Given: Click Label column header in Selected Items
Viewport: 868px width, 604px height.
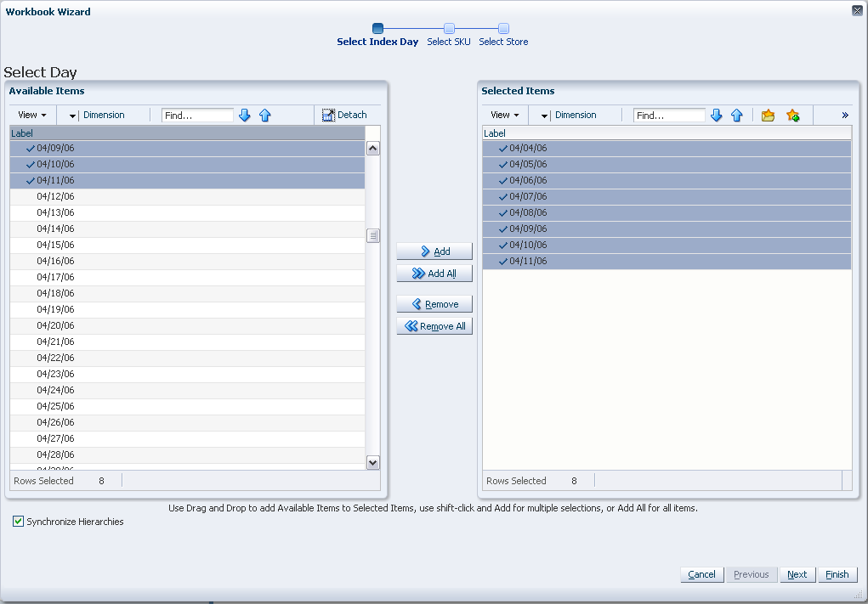Looking at the screenshot, I should 667,133.
